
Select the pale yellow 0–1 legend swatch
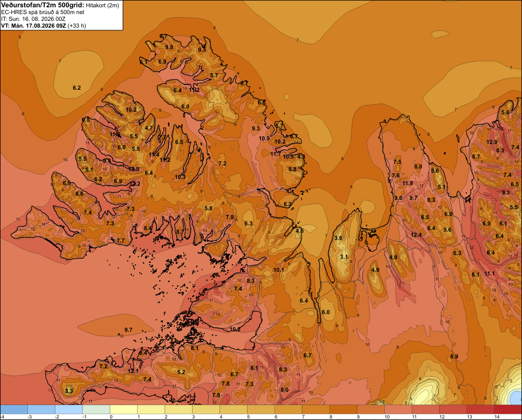coord(124,409)
